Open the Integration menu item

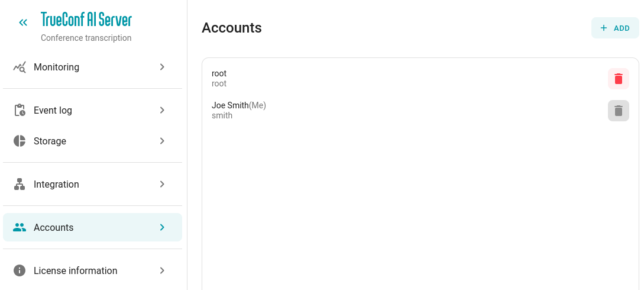[92, 184]
